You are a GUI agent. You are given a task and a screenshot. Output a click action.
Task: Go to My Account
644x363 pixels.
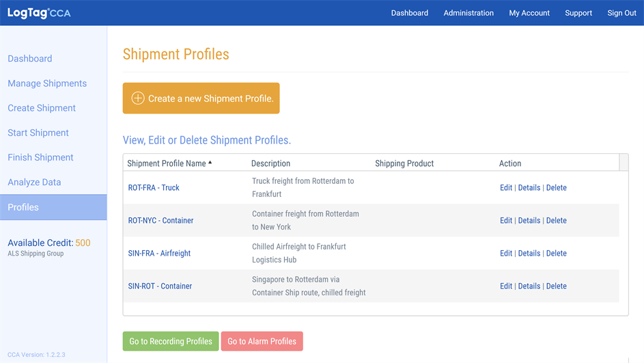click(529, 13)
